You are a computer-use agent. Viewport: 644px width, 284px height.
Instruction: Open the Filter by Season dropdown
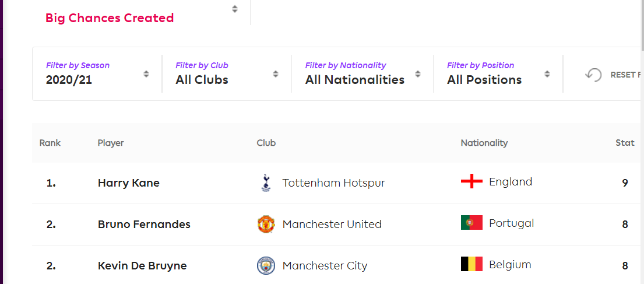tap(97, 73)
